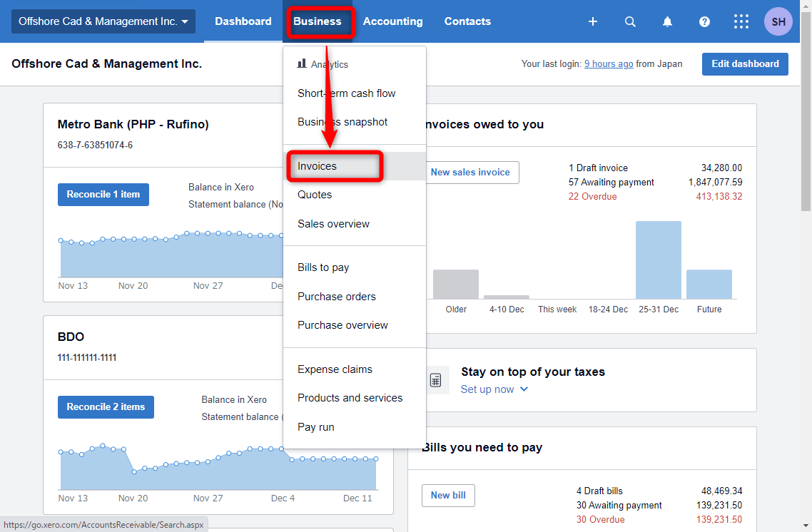The width and height of the screenshot is (812, 532).
Task: Open the notifications bell icon
Action: 668,21
